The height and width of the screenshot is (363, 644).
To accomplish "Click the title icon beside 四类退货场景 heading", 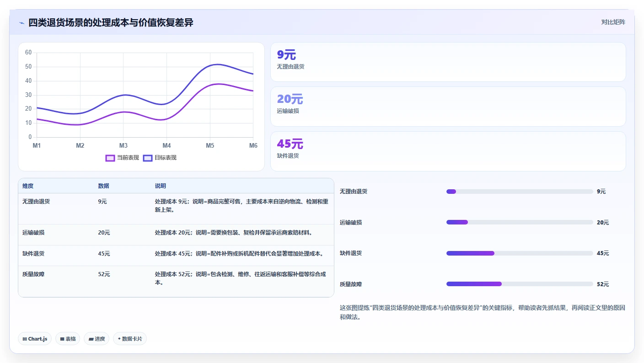I will pos(22,22).
